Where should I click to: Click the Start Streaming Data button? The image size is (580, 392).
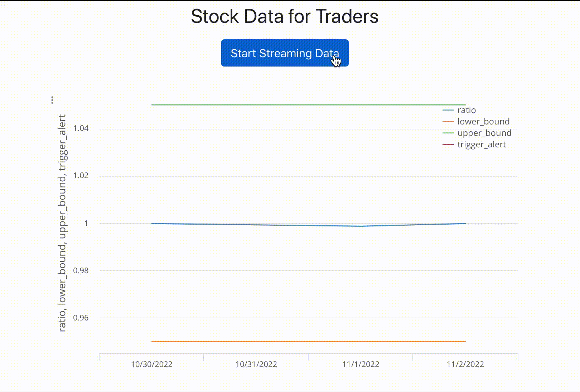pyautogui.click(x=285, y=53)
